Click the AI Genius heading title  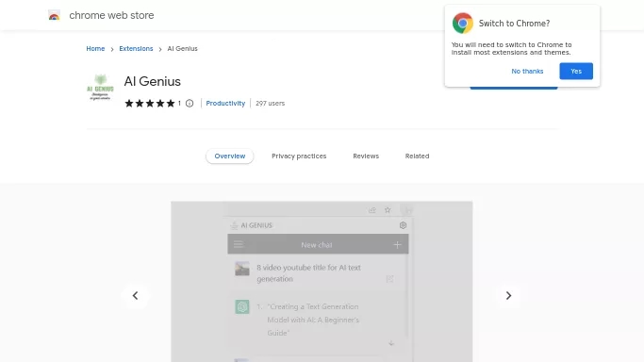click(x=153, y=81)
